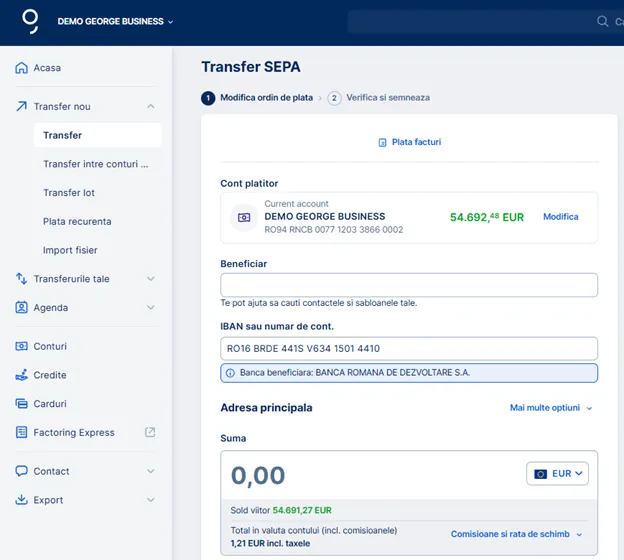Screen dimensions: 624x560
Task: Expand Transferurile tale menu
Action: click(150, 279)
